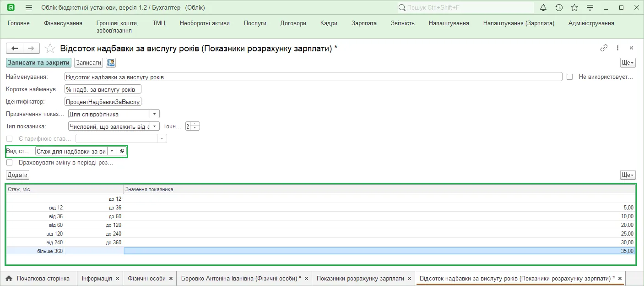This screenshot has width=644, height=286.
Task: Click the user icon button beside Записати
Action: (x=111, y=63)
